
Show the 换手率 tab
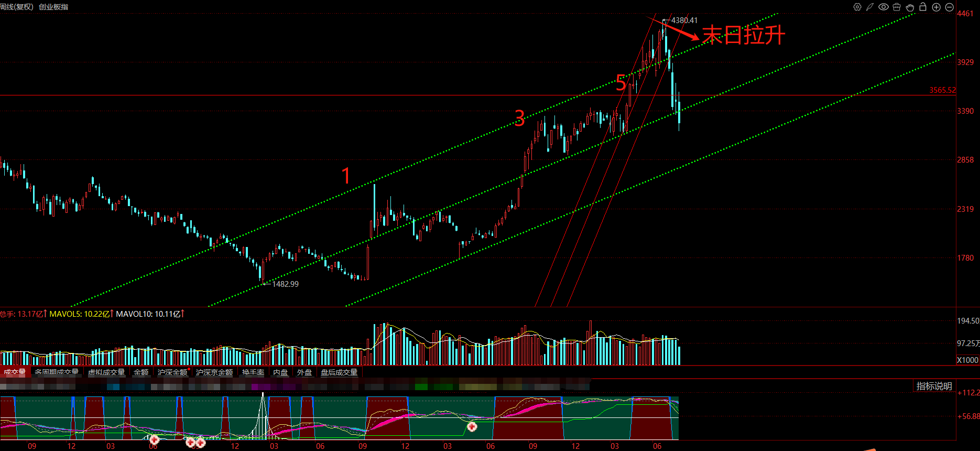[253, 372]
